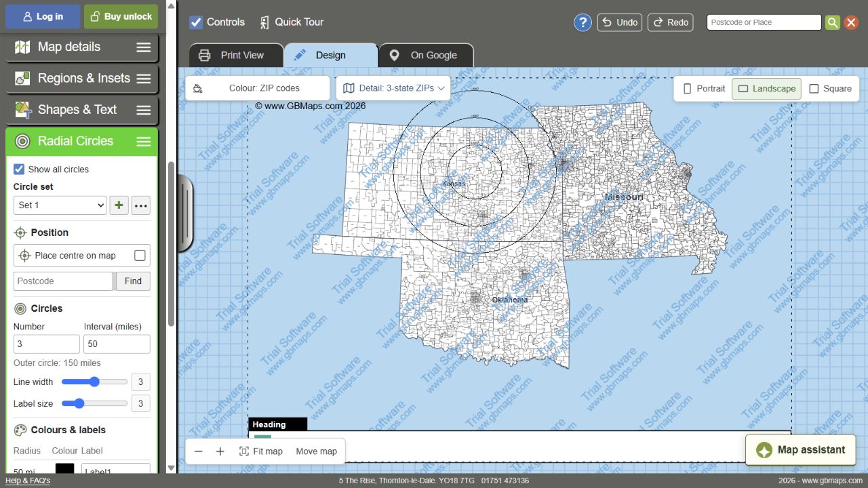Open the On Google tab
Viewport: 868px width, 488px height.
click(x=427, y=56)
